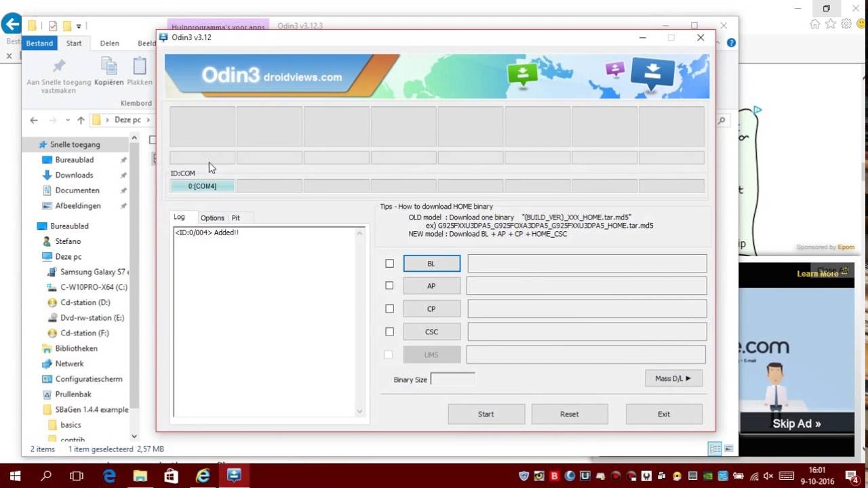Viewport: 868px width, 488px height.
Task: Open recent locations dropdown in Explorer
Action: (x=67, y=120)
